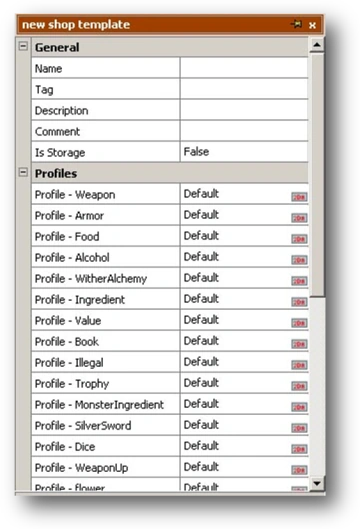
Task: Select the Profile - SilverSword row
Action: [x=170, y=425]
